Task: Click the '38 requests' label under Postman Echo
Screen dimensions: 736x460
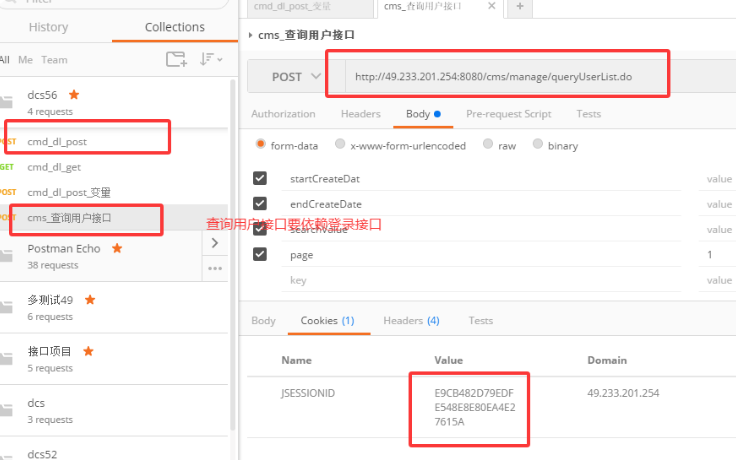Action: click(x=53, y=265)
